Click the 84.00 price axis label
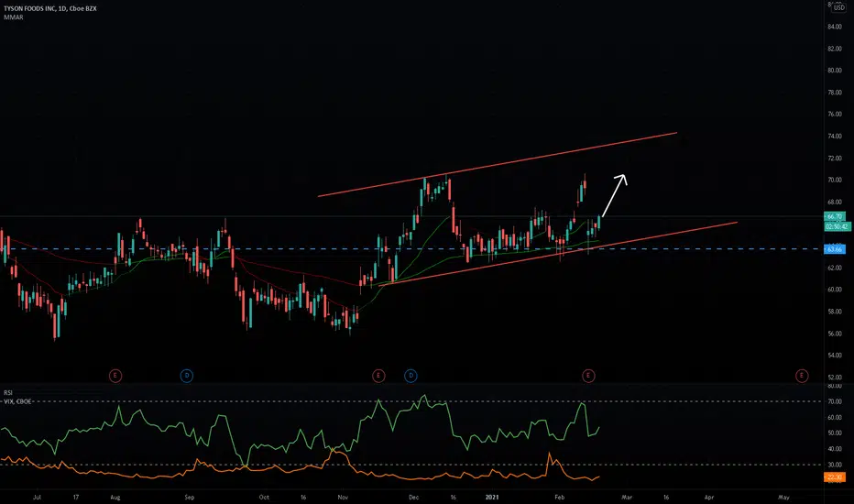 point(835,27)
